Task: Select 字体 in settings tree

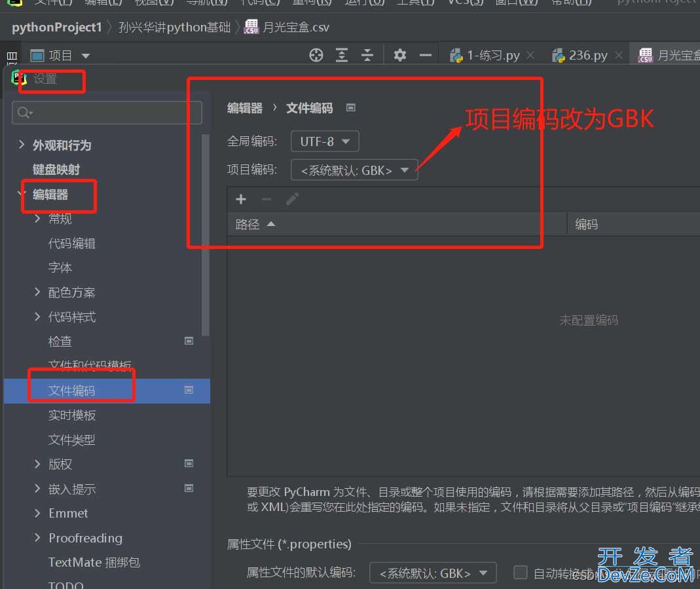Action: [60, 268]
